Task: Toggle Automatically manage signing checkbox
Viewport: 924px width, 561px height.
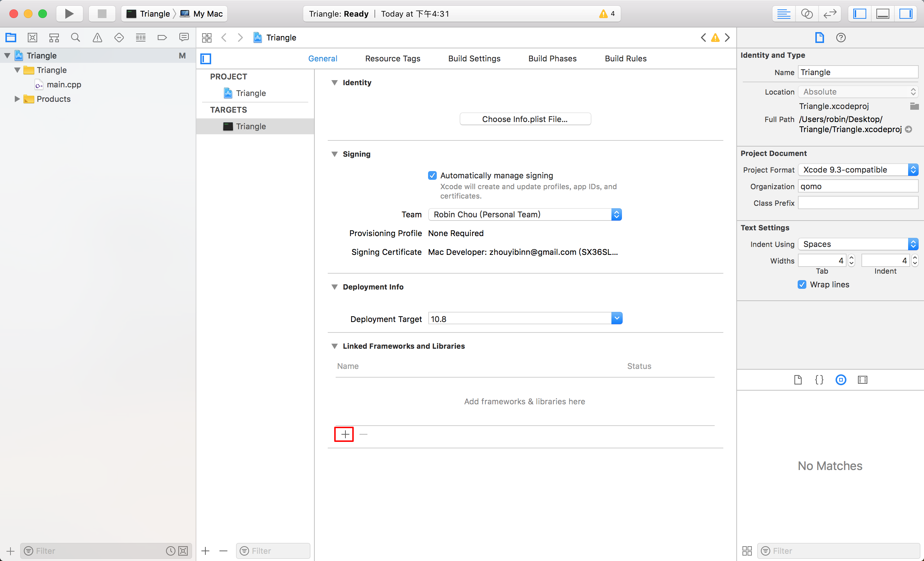Action: pyautogui.click(x=432, y=175)
